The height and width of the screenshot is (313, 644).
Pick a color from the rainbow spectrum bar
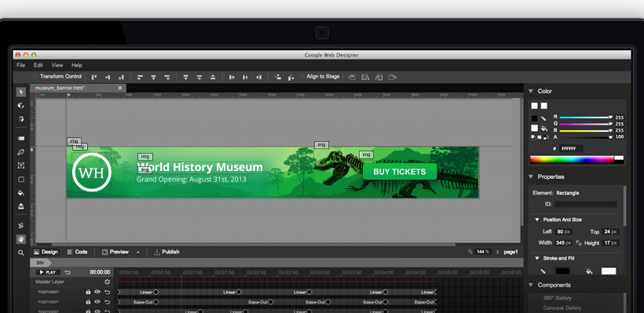[572, 159]
